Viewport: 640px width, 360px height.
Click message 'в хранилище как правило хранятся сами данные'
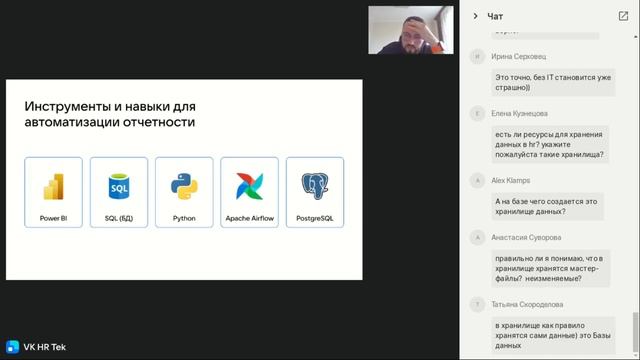[553, 336]
